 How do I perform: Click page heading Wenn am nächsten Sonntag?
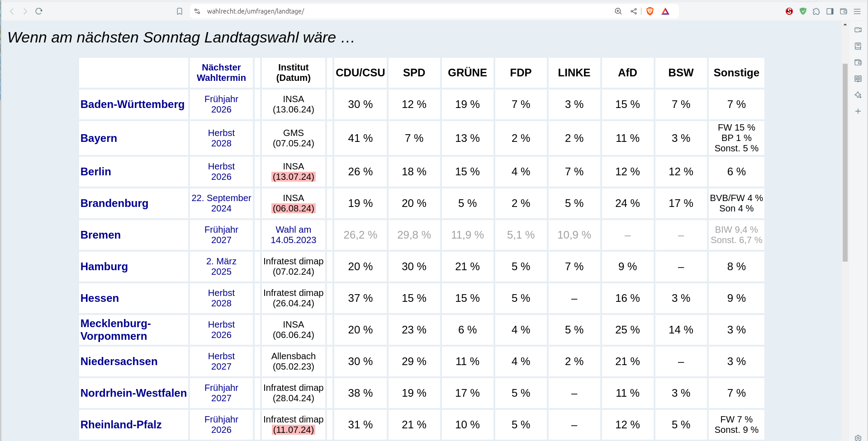181,38
